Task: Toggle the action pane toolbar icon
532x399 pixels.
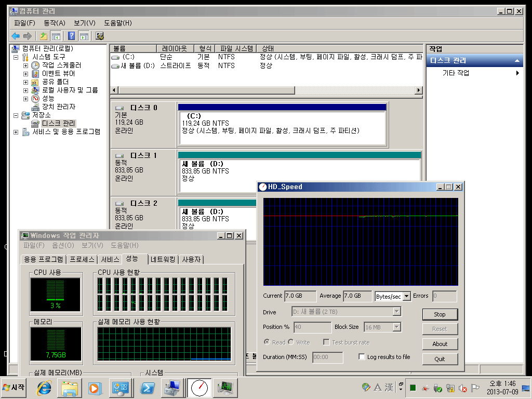Action: (x=84, y=36)
